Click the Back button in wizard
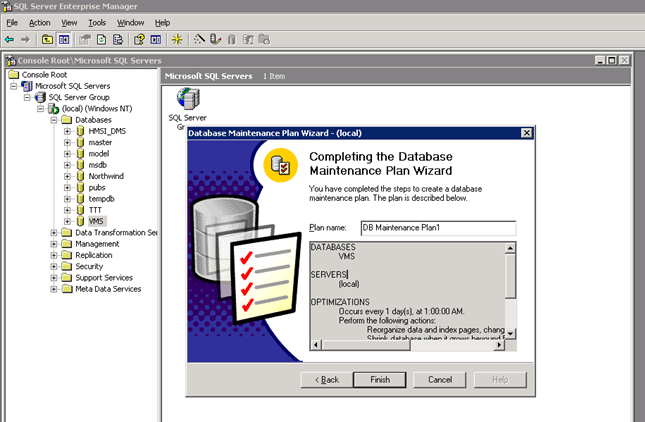Screen dimensions: 645x422 (327, 380)
